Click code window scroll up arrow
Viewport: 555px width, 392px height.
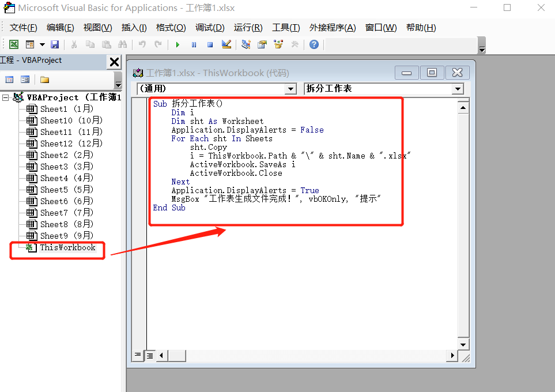(x=463, y=107)
